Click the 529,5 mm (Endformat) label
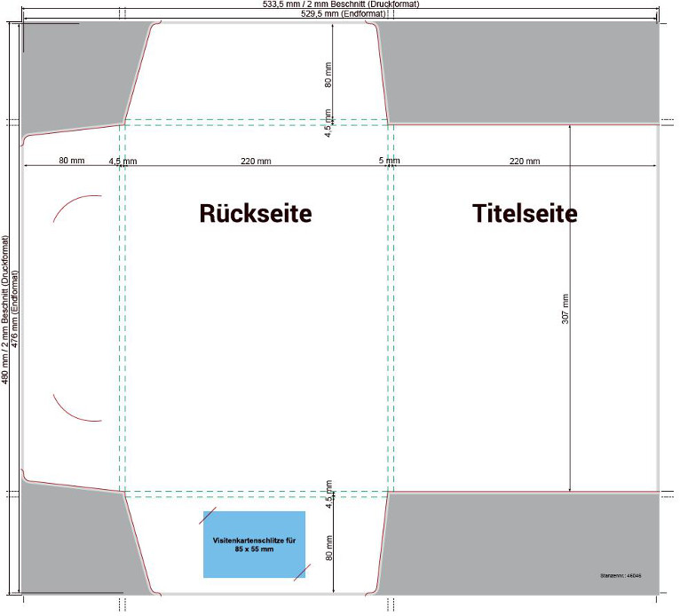The height and width of the screenshot is (616, 680). (x=342, y=14)
